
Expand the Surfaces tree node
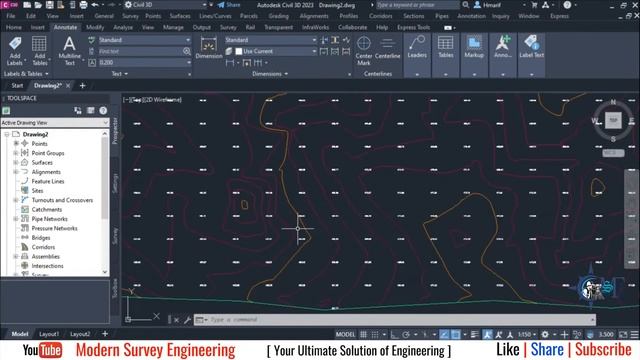(16, 162)
